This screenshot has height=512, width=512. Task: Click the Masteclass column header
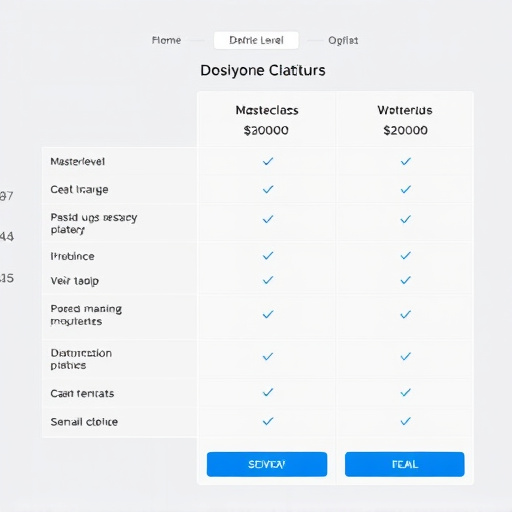(x=267, y=110)
